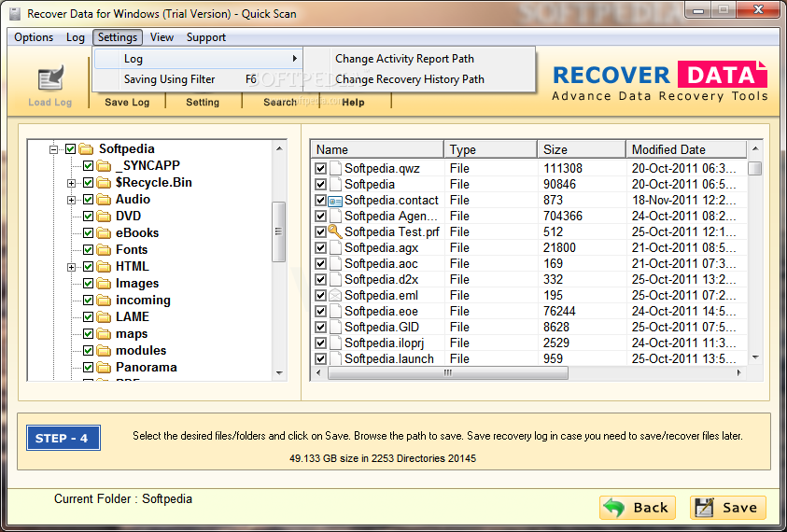Viewport: 787px width, 532px height.
Task: Open the Log menu in menu bar
Action: pos(76,37)
